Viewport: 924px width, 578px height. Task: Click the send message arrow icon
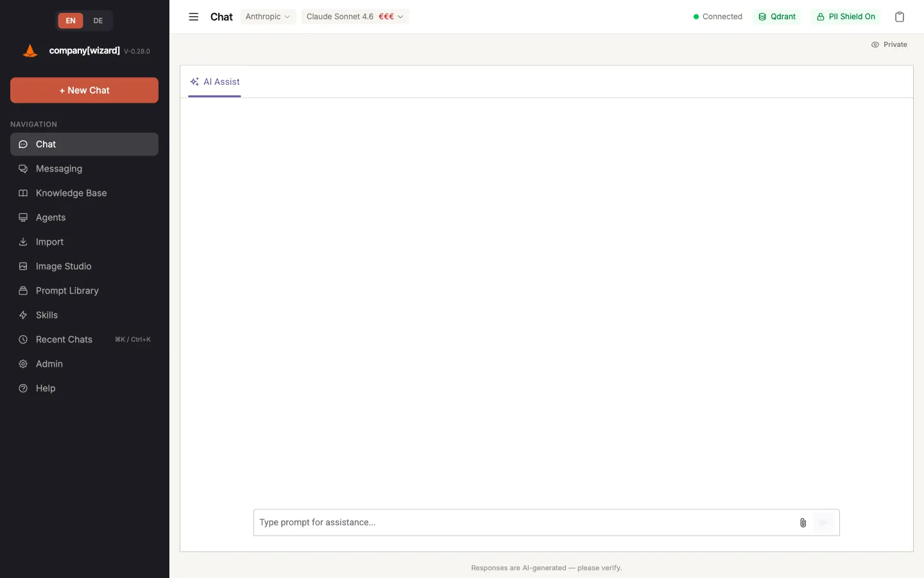(x=823, y=523)
